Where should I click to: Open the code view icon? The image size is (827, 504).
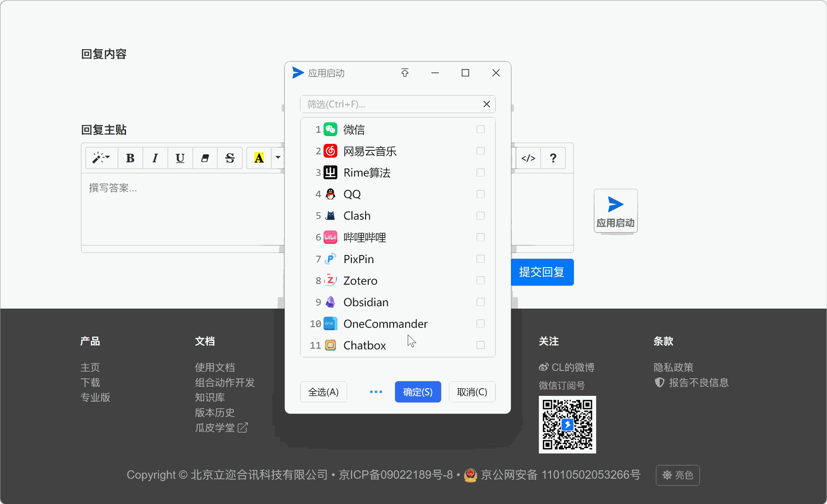[528, 158]
